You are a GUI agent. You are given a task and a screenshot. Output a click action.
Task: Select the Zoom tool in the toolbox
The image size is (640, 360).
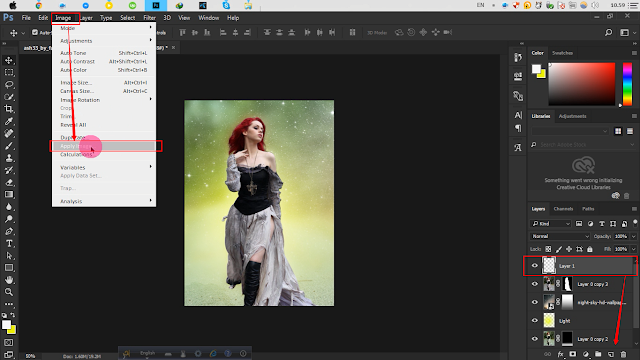[x=9, y=292]
